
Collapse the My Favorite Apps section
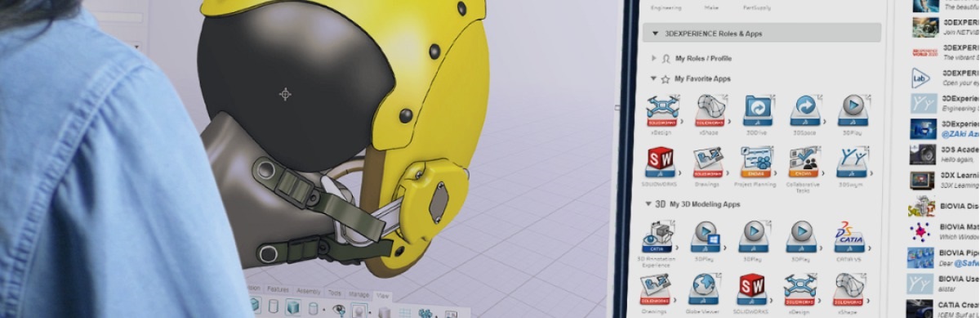click(653, 79)
